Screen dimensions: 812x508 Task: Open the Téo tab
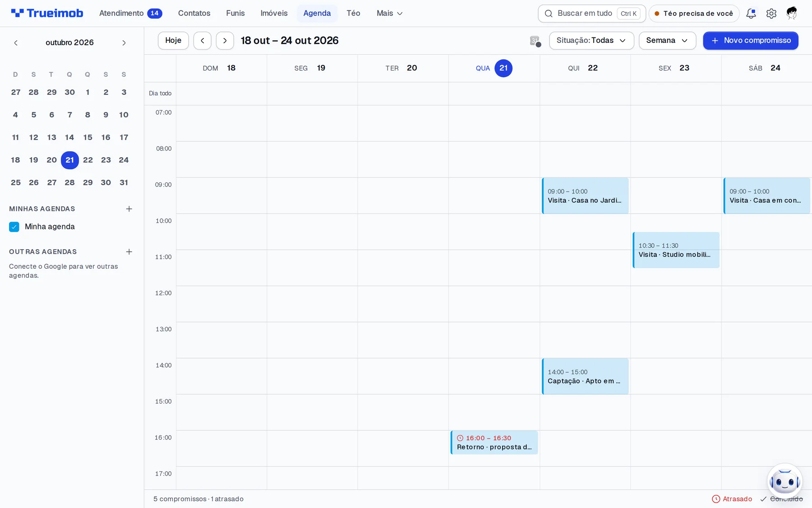pos(353,14)
